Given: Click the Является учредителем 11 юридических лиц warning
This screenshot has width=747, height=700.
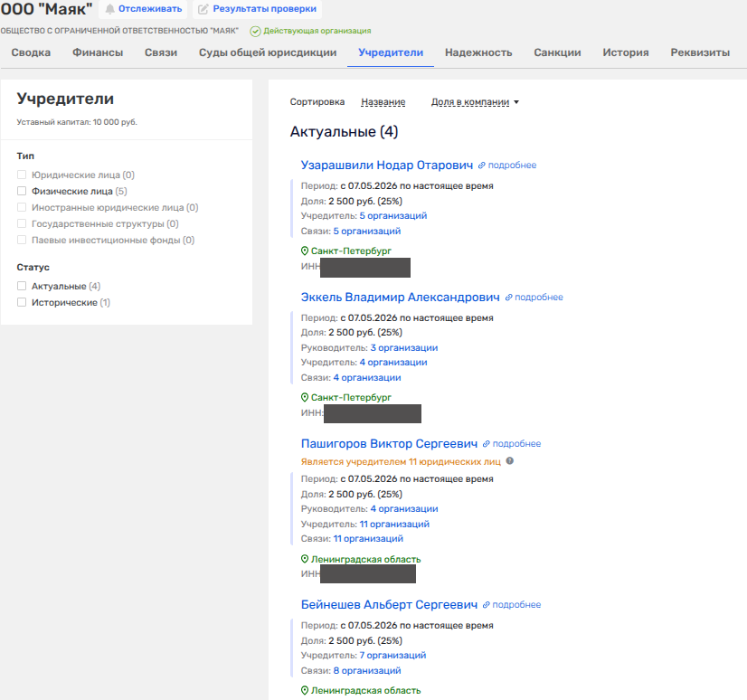Looking at the screenshot, I should [x=401, y=462].
